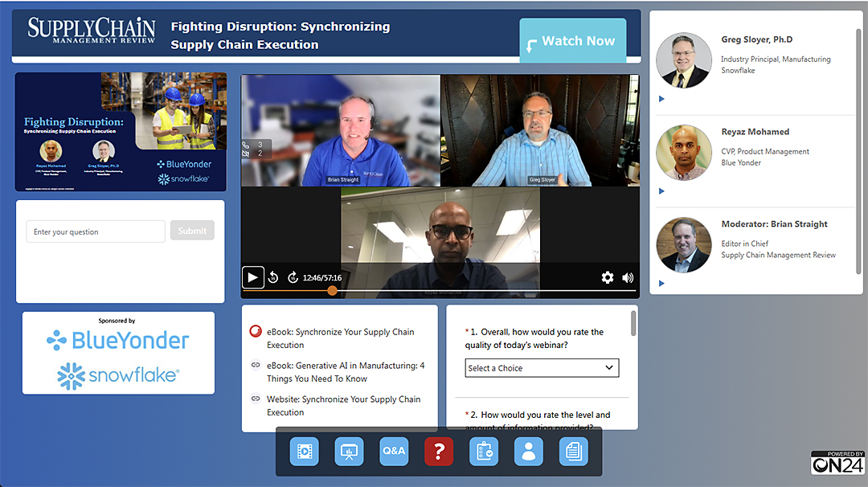Screen dimensions: 868x487
Task: Open eBook: Synchronize Your Supply Chain Execution
Action: tap(340, 338)
